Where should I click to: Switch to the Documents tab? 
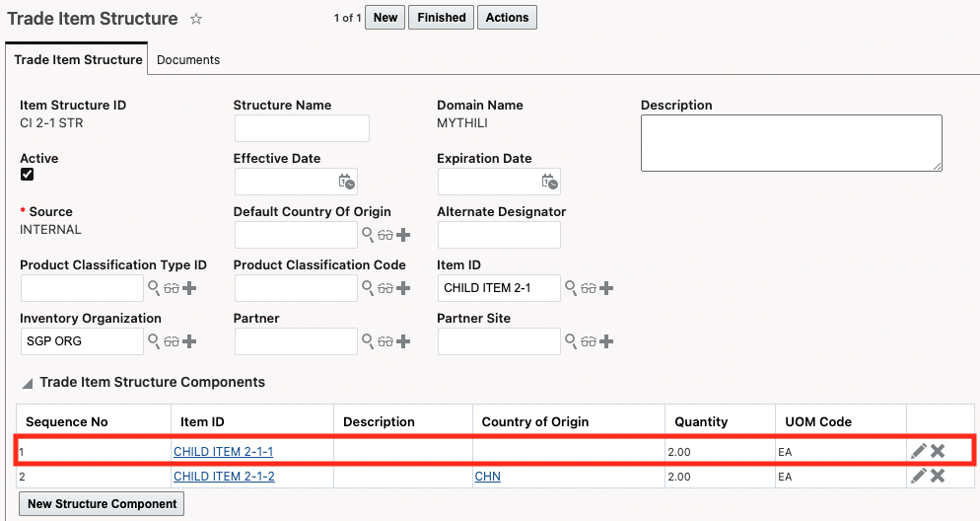click(188, 60)
